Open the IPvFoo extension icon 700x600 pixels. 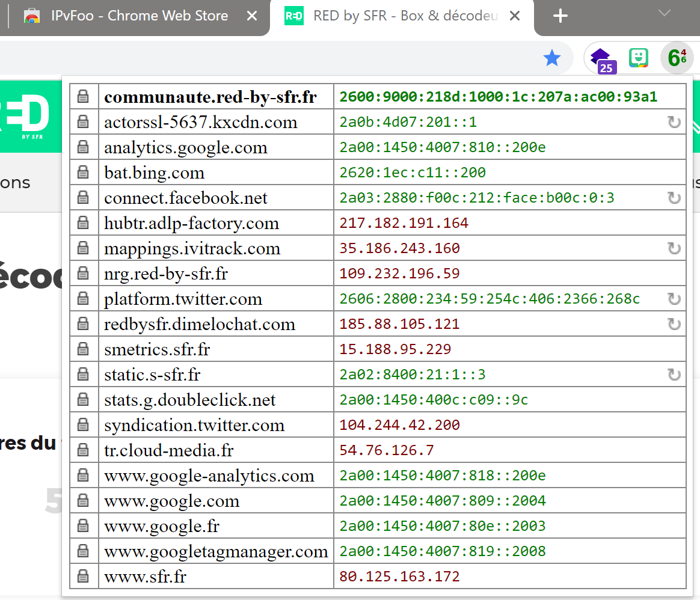(x=677, y=58)
